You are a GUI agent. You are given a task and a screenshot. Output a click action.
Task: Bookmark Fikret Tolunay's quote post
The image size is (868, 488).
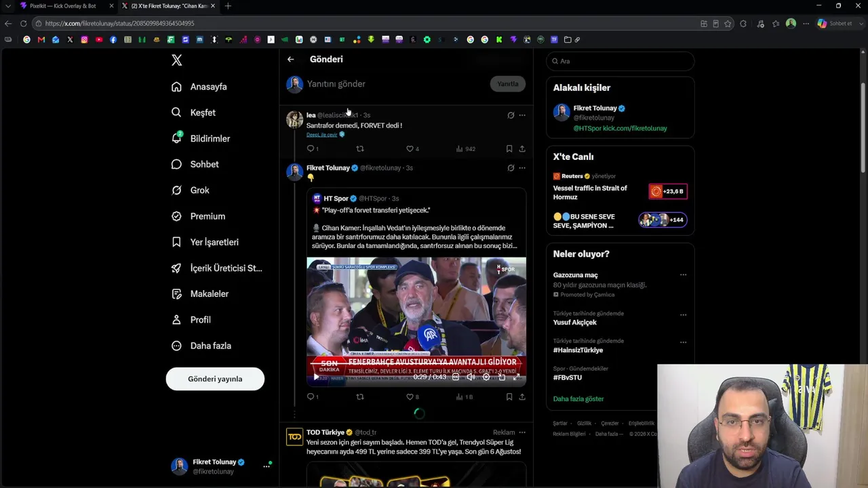[x=509, y=396]
